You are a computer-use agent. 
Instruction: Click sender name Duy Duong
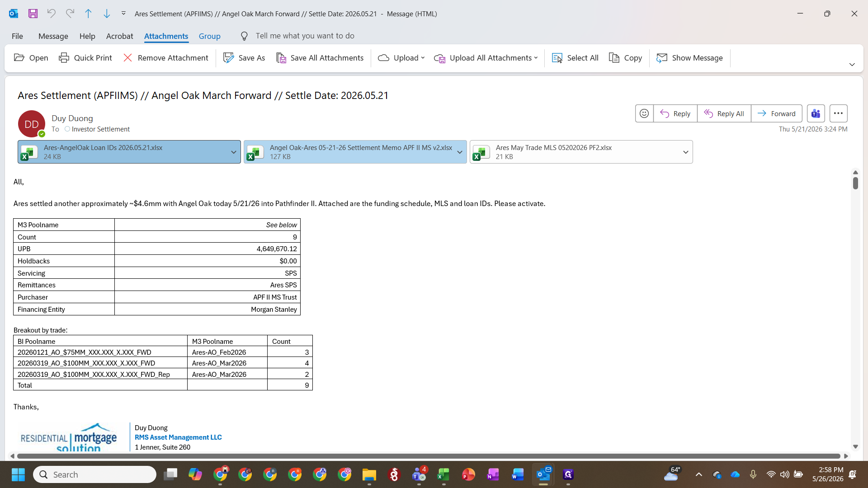72,118
